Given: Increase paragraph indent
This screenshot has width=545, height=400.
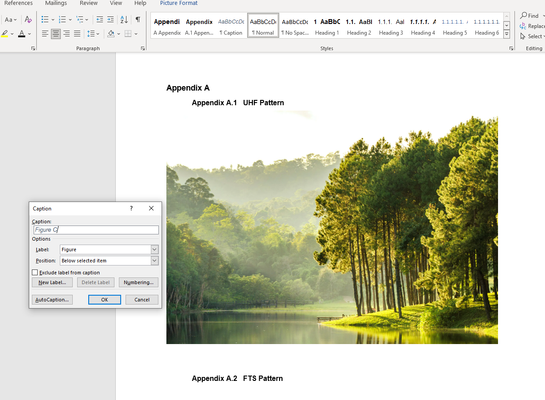Looking at the screenshot, I should point(111,19).
